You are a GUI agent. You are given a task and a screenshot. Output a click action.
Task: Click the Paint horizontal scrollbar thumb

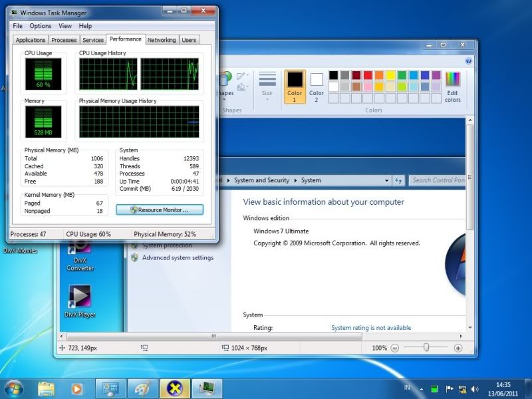coord(214,336)
